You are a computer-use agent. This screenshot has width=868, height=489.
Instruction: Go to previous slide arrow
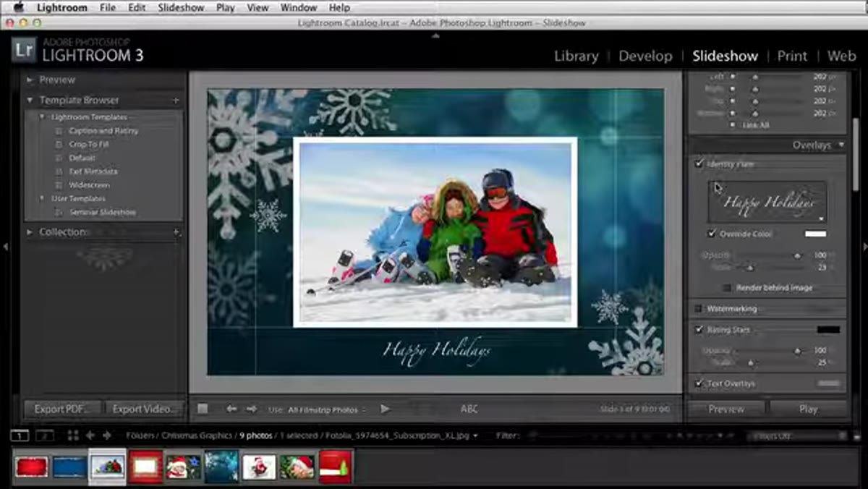(x=231, y=409)
